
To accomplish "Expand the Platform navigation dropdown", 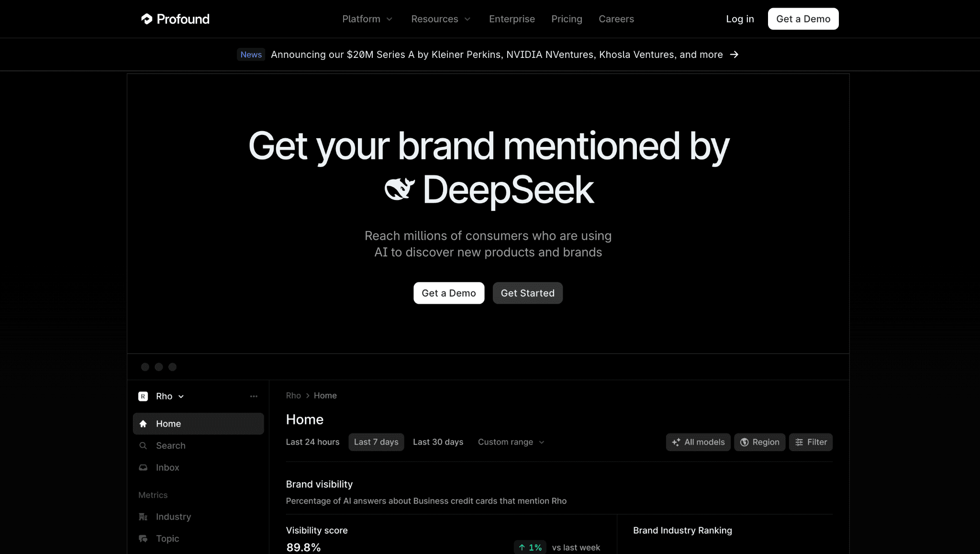I will (x=367, y=19).
